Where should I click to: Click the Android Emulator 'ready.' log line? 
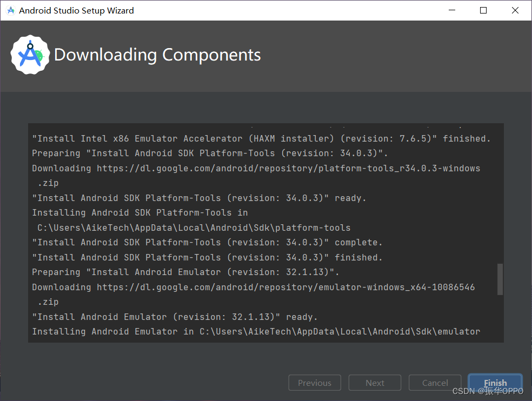point(175,317)
